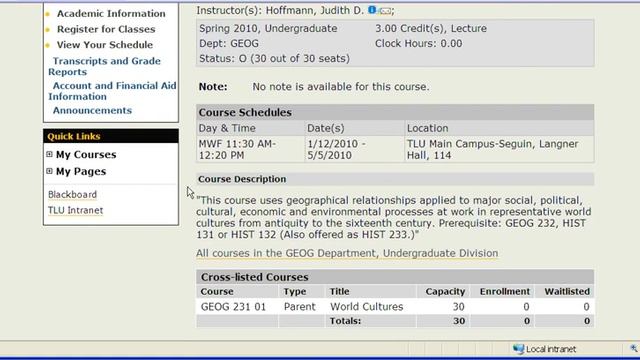Open Academic Information menu item
This screenshot has height=360, width=640.
111,13
